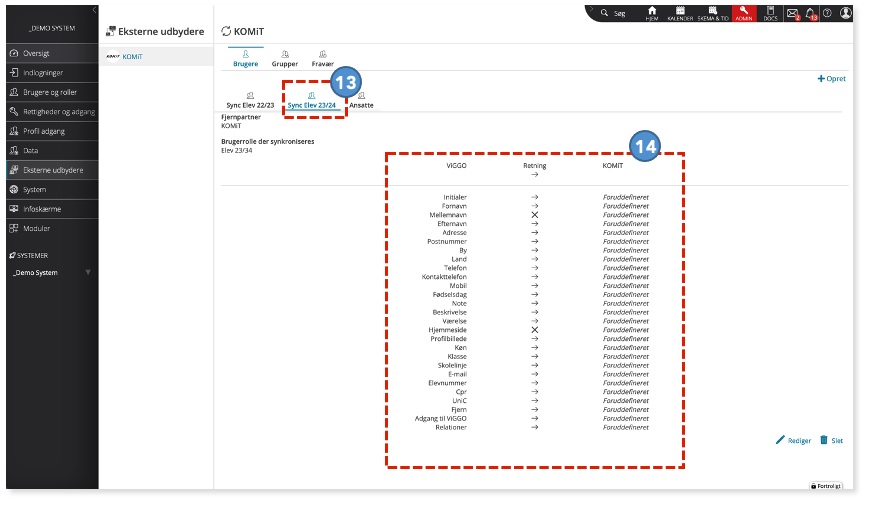Open Indlogninger in the sidebar

tap(52, 73)
